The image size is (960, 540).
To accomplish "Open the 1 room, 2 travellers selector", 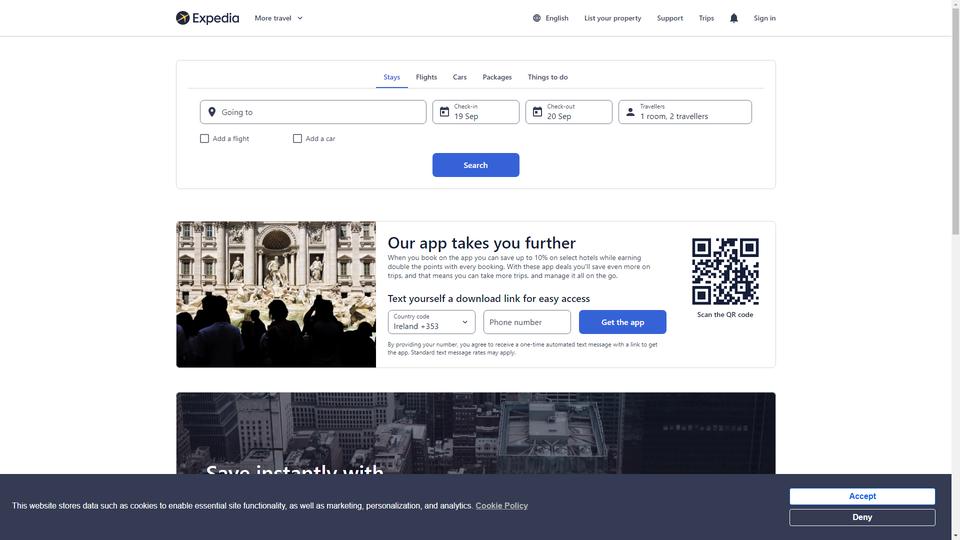I will coord(685,112).
